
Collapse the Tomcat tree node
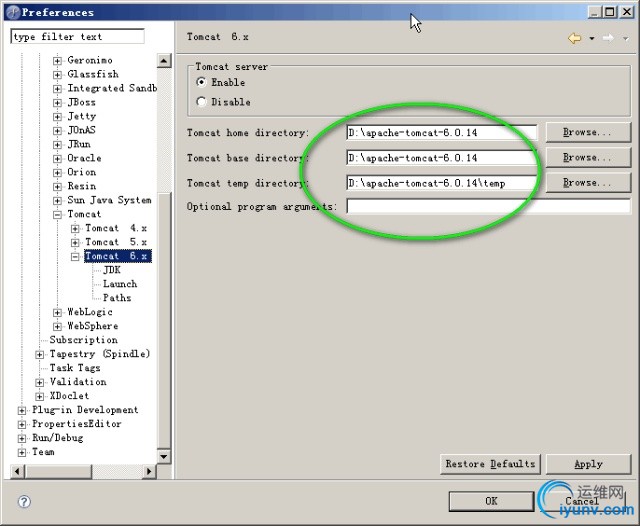click(x=58, y=215)
